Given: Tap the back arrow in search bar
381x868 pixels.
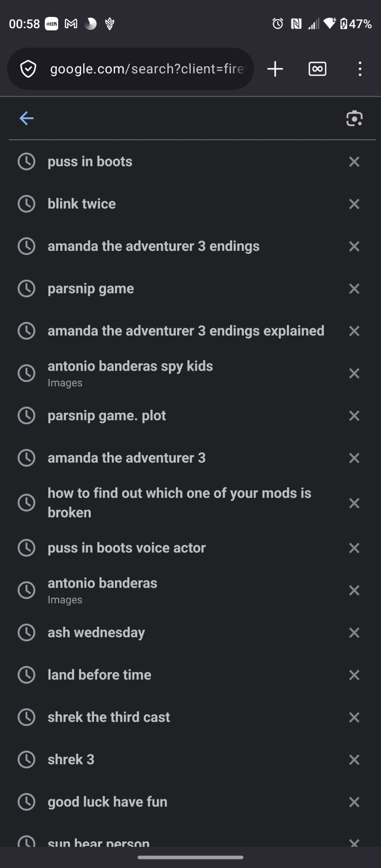Looking at the screenshot, I should [26, 118].
